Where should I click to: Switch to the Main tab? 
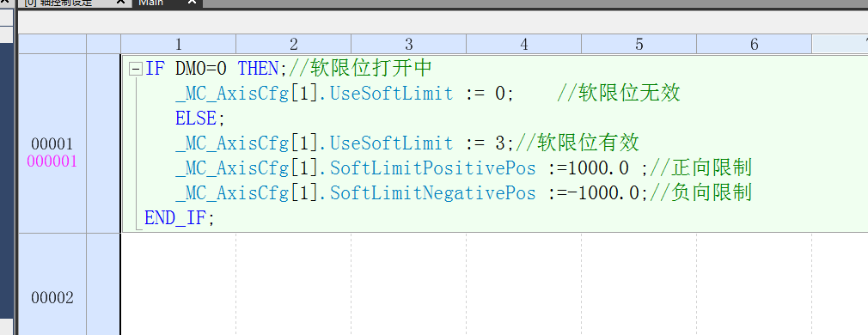pos(150,3)
